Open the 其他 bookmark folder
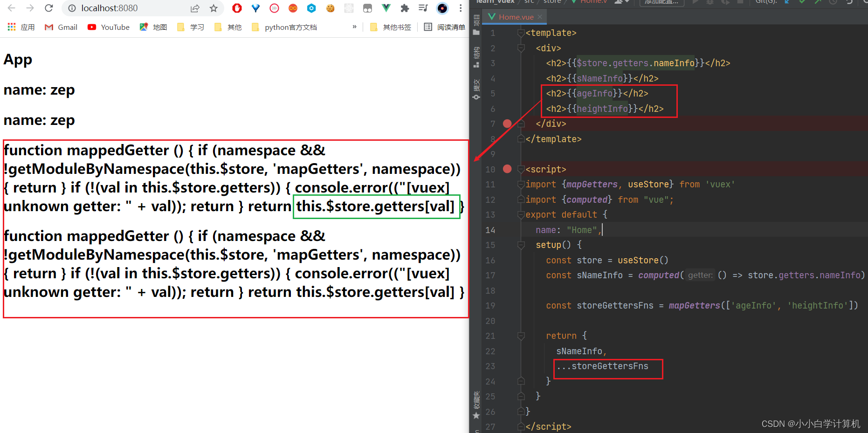This screenshot has height=433, width=868. [x=228, y=27]
